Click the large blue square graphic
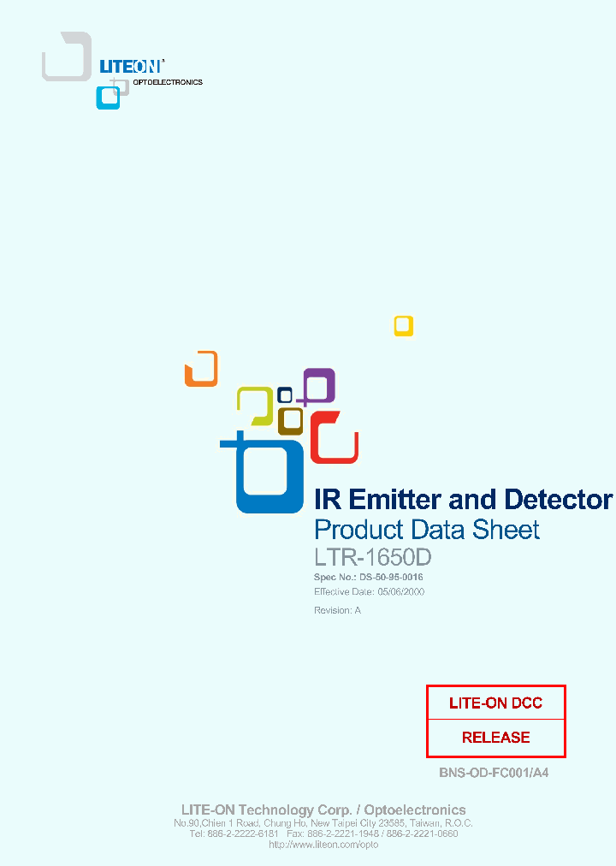The width and height of the screenshot is (616, 866). click(x=269, y=475)
